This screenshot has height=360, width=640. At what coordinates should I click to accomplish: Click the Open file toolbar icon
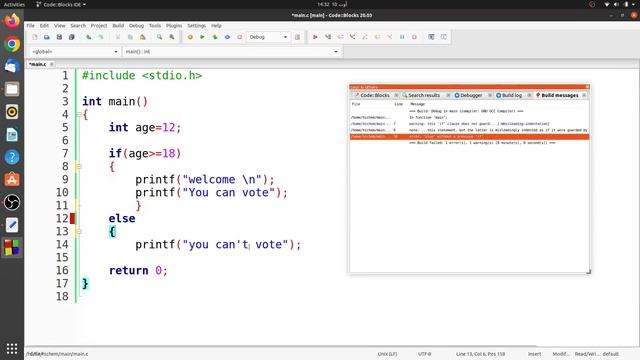point(47,37)
